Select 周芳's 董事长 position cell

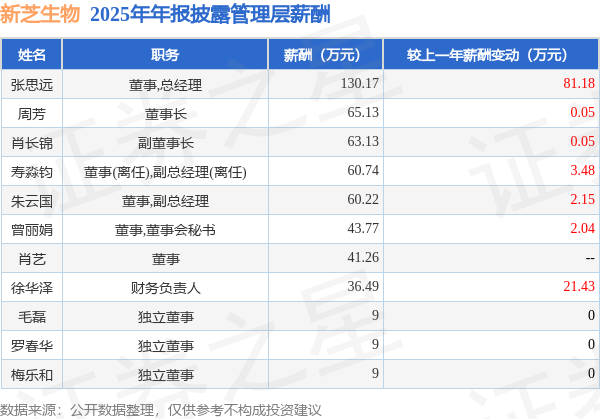tap(165, 114)
